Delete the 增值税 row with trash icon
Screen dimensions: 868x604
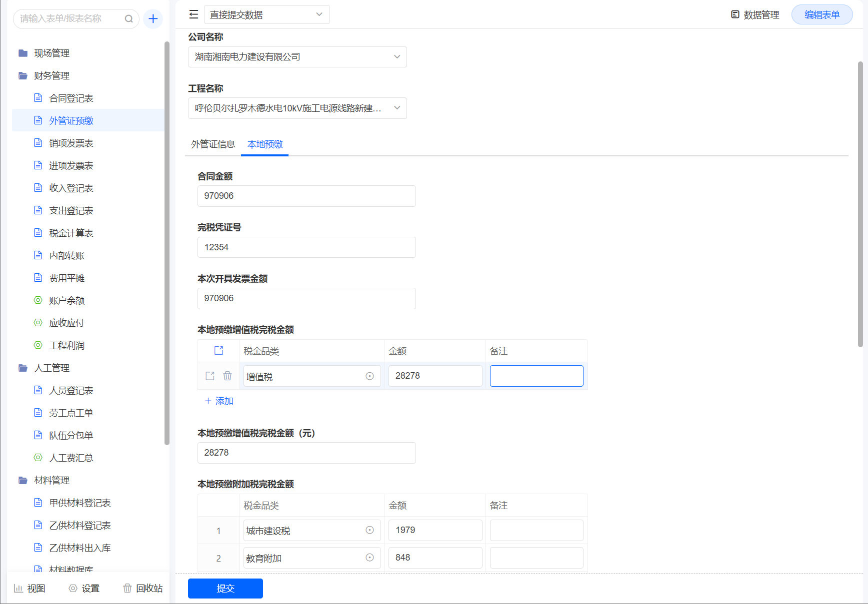pyautogui.click(x=227, y=376)
